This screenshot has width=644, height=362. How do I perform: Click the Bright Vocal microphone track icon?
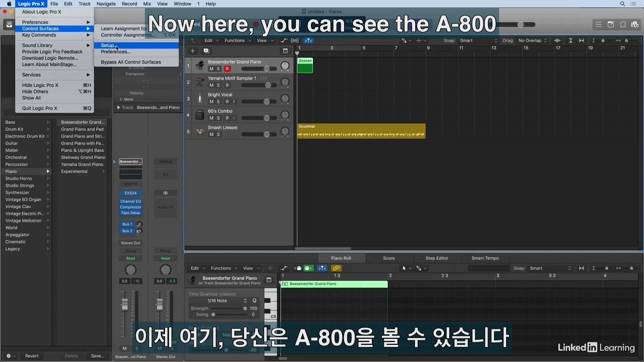click(x=200, y=98)
